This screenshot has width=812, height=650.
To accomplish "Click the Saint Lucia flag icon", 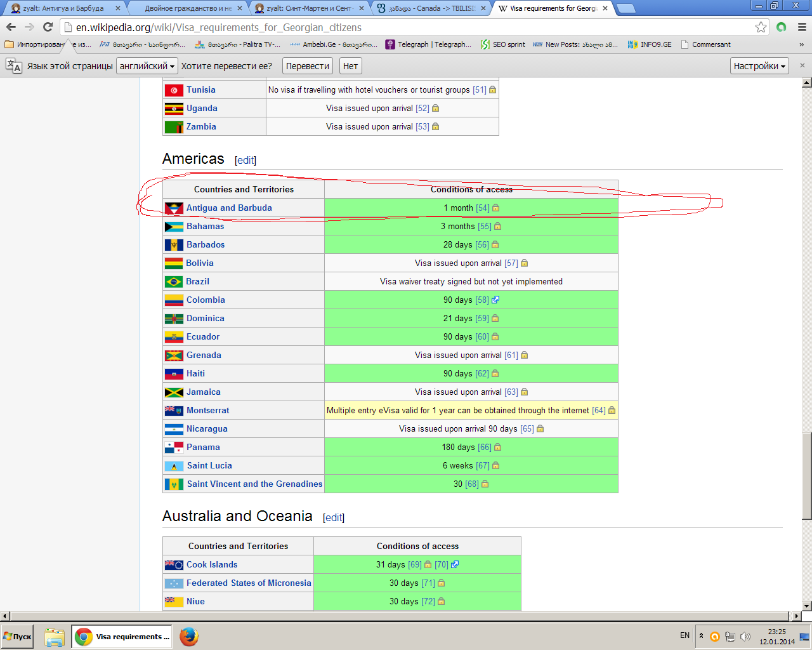I will coord(174,466).
